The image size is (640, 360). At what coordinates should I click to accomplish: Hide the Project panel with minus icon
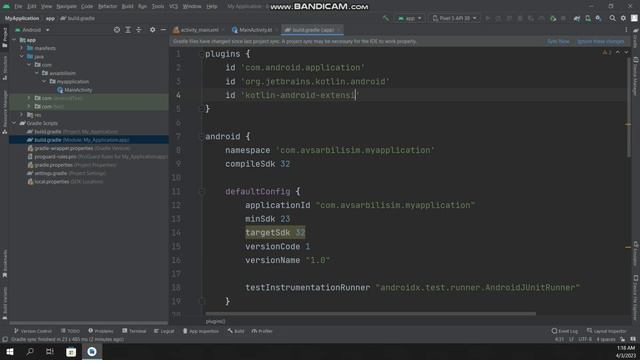pos(163,30)
